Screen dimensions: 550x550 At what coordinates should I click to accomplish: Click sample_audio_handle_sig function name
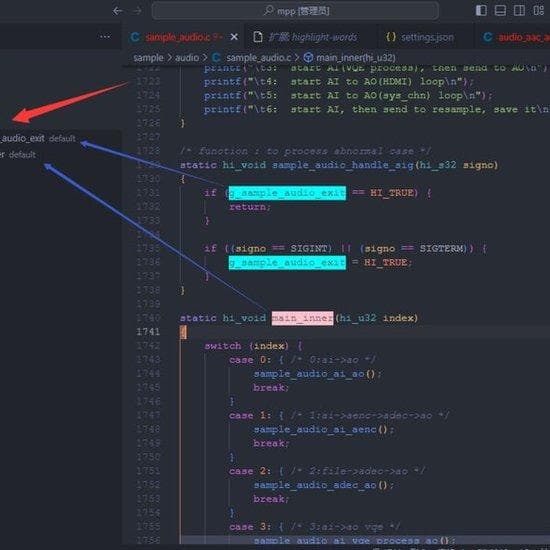point(343,165)
